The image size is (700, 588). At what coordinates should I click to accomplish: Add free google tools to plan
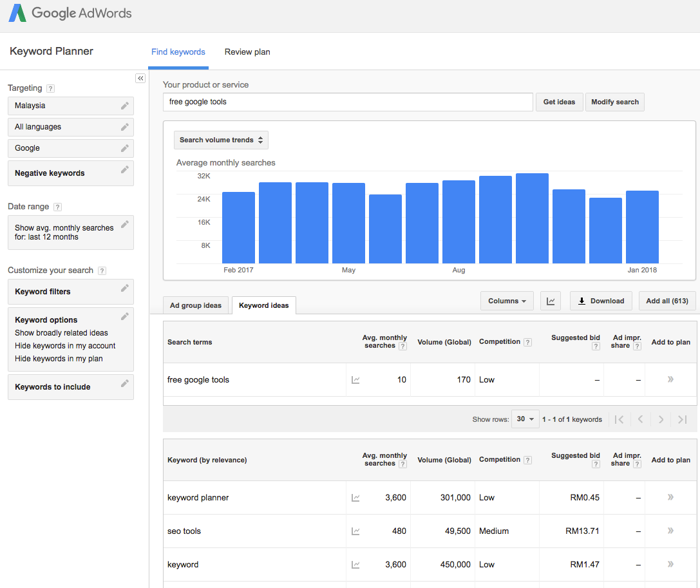pos(670,379)
